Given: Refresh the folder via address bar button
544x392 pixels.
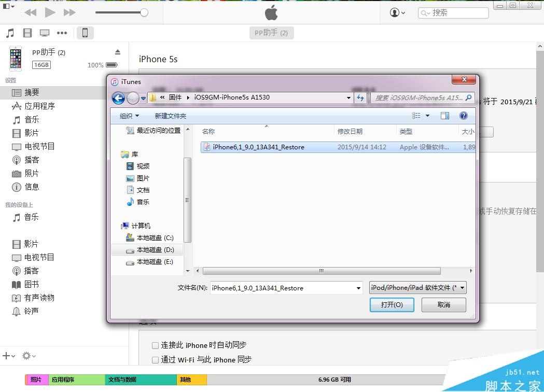Looking at the screenshot, I should point(360,98).
